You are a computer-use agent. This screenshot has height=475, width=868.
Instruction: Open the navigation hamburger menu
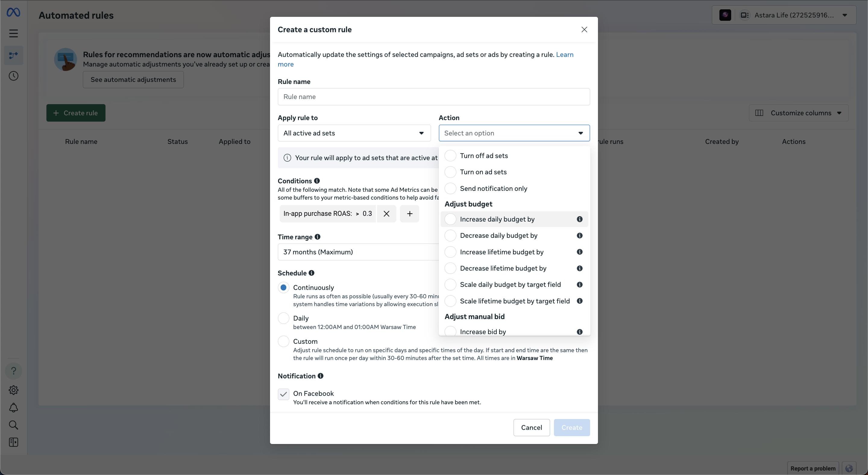click(14, 33)
